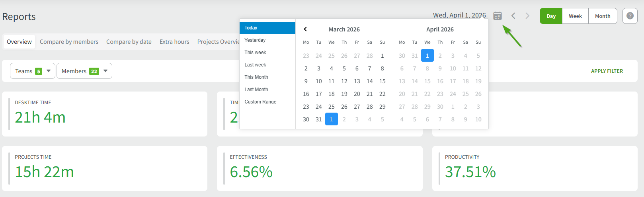Viewport: 644px width, 197px height.
Task: Select the Custom Range option
Action: tap(260, 102)
